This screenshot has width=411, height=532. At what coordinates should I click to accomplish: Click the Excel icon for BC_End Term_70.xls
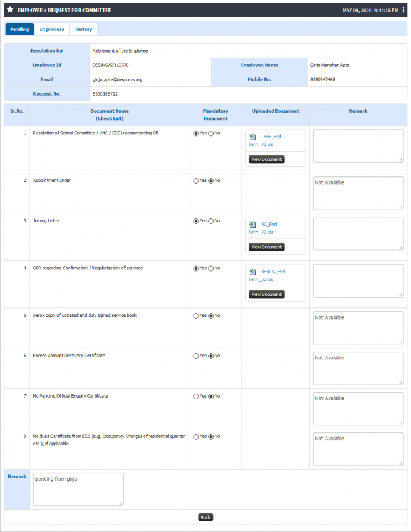click(252, 225)
